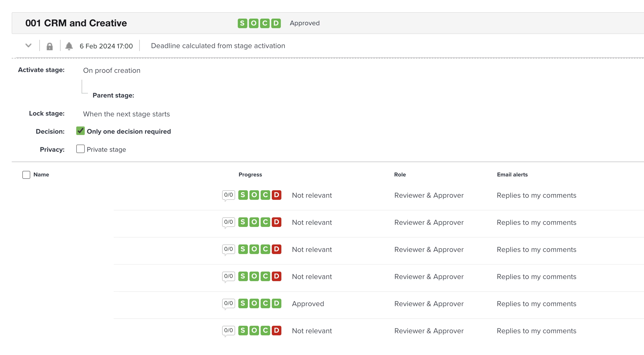
Task: Click the Progress column header
Action: point(250,175)
